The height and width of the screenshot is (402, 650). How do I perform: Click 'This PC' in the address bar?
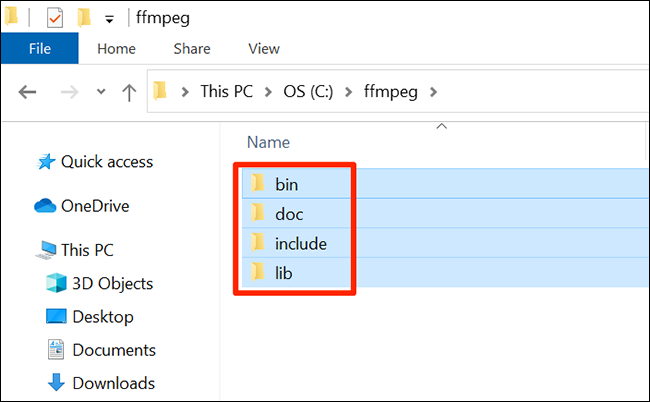[x=228, y=91]
